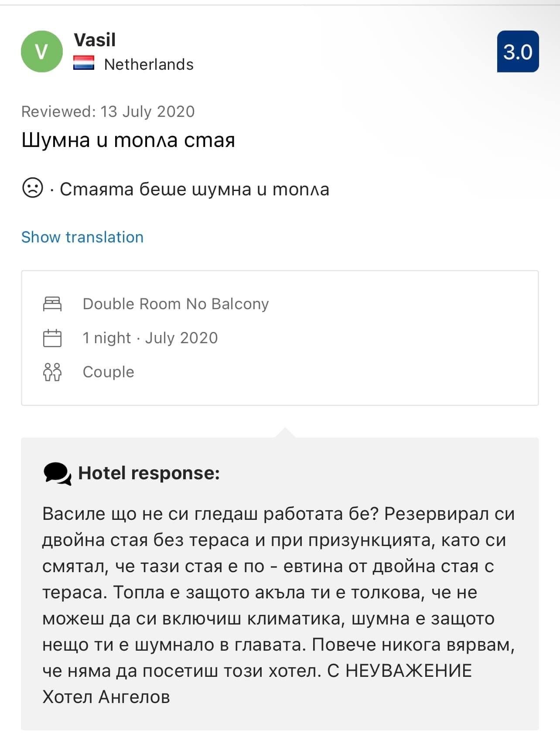The width and height of the screenshot is (560, 744).
Task: Show translation of the review
Action: click(x=82, y=237)
